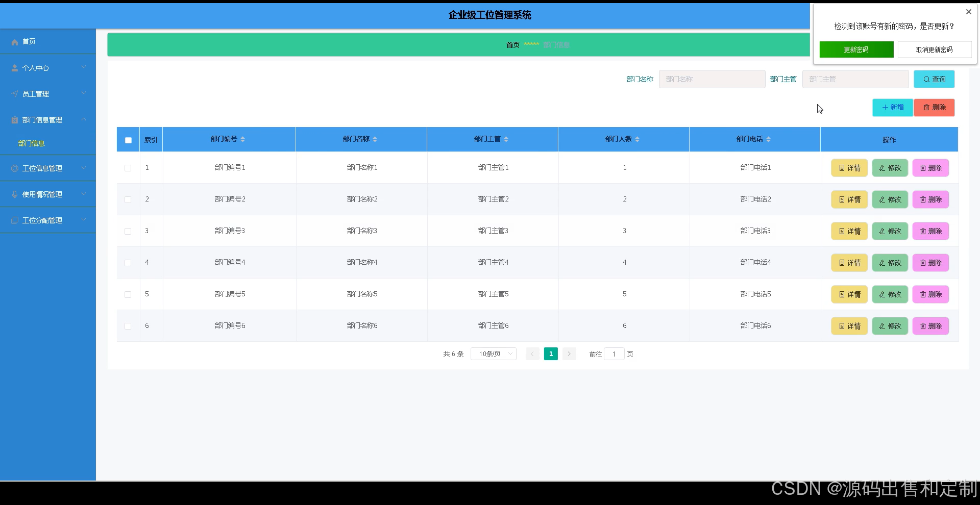
Task: Toggle the select-all checkbox in table header
Action: (128, 140)
